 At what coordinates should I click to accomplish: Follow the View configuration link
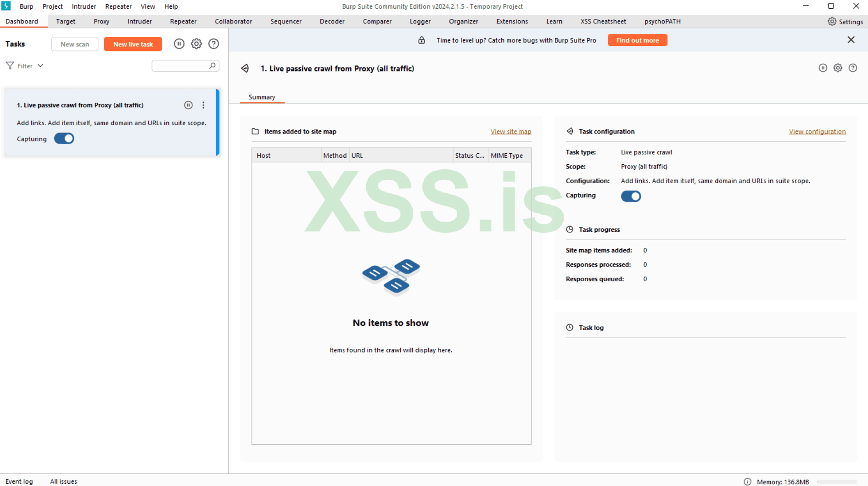[818, 132]
